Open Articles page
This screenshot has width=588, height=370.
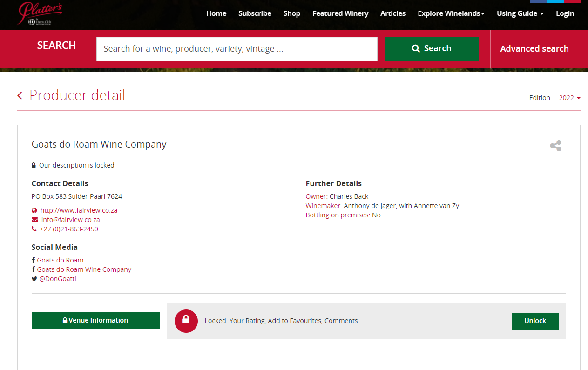[x=393, y=13]
